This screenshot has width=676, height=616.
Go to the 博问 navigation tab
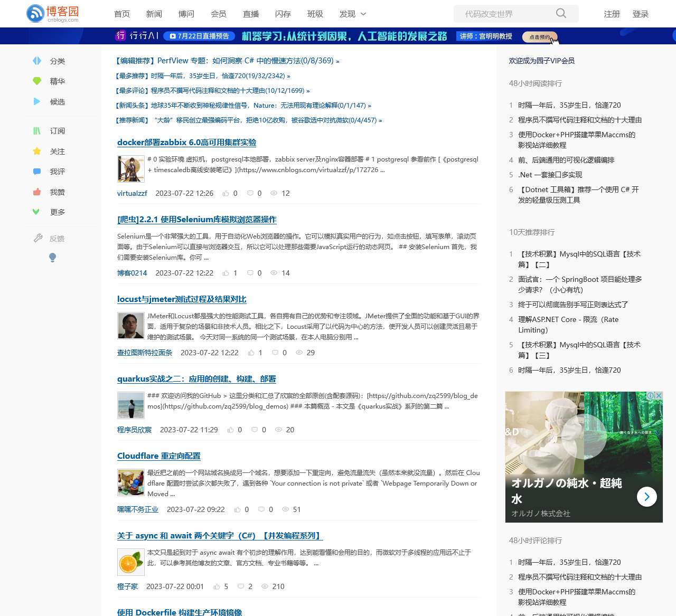(186, 14)
